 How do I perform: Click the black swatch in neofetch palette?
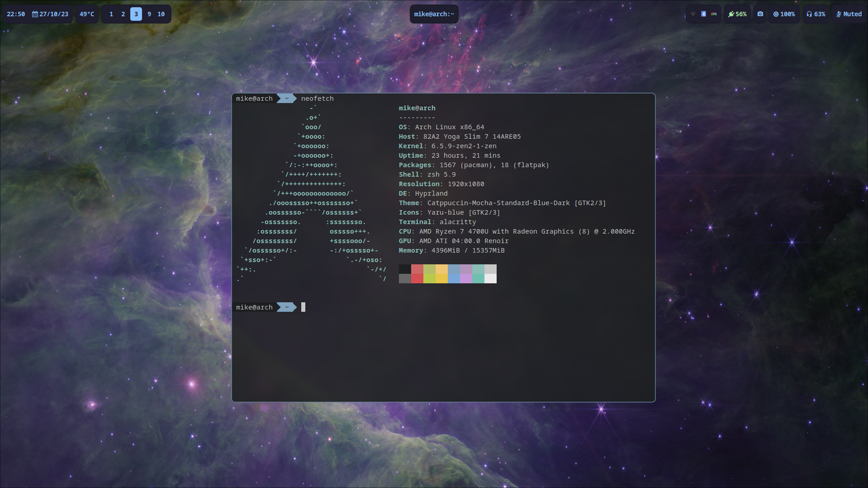[405, 269]
